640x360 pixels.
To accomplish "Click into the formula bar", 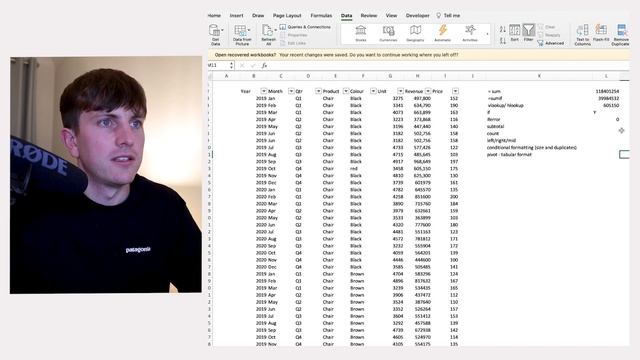I will pyautogui.click(x=449, y=65).
